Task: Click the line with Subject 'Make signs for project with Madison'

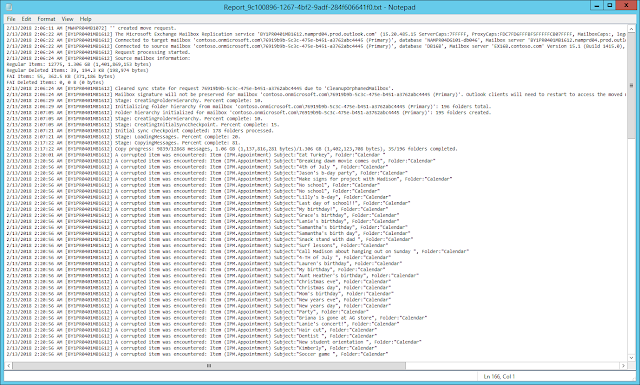Action: coord(229,179)
